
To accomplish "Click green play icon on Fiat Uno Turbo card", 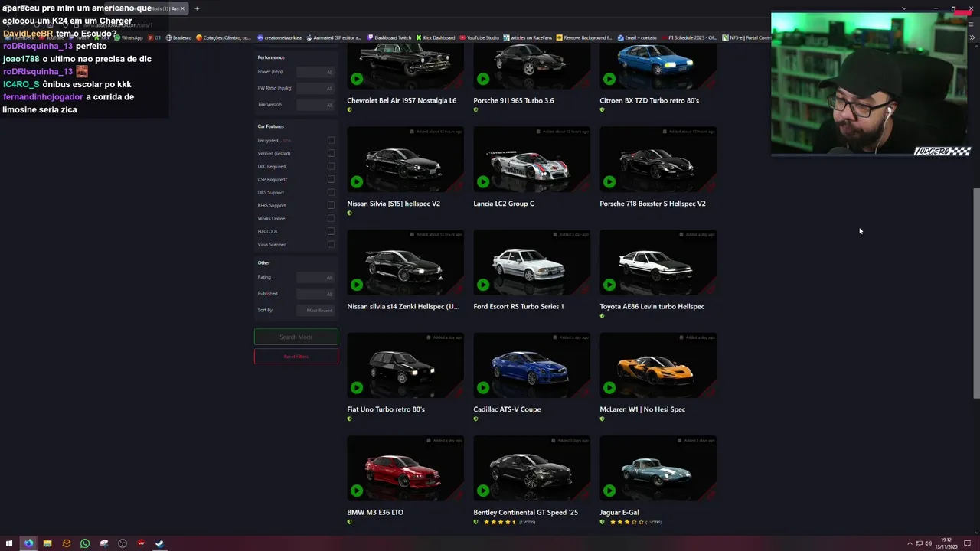I will [357, 387].
